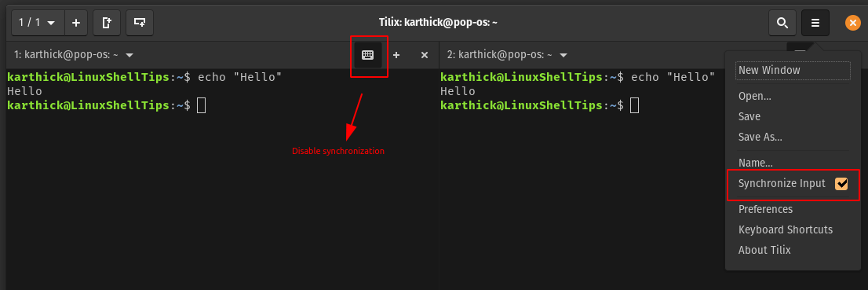Choose Open... in the menu
The image size is (868, 290).
tap(754, 96)
